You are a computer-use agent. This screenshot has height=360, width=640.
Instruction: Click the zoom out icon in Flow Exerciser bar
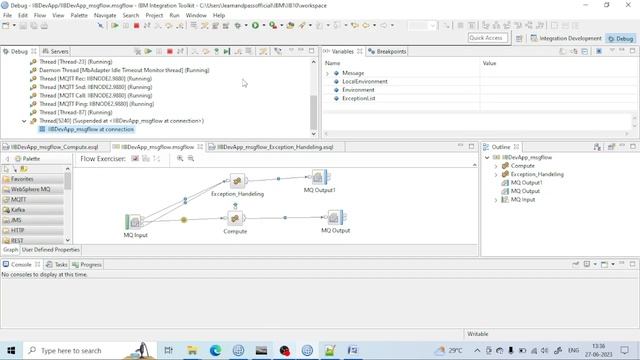tap(191, 158)
